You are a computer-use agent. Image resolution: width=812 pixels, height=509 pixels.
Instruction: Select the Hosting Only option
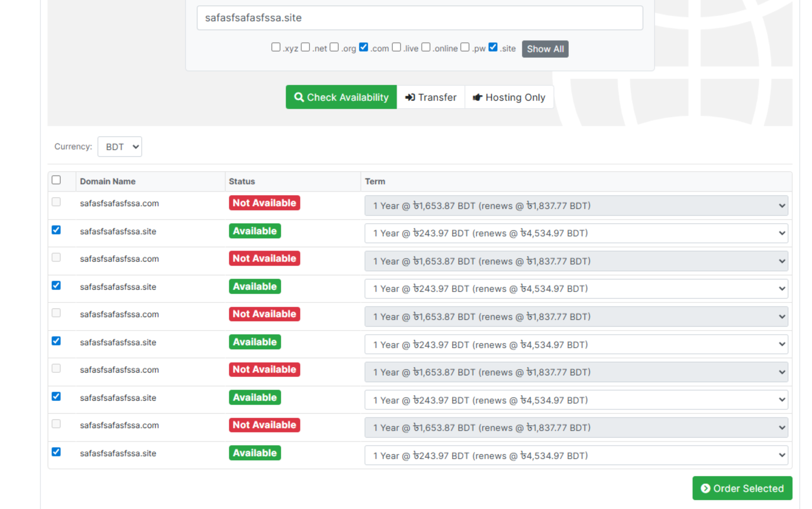coord(509,97)
